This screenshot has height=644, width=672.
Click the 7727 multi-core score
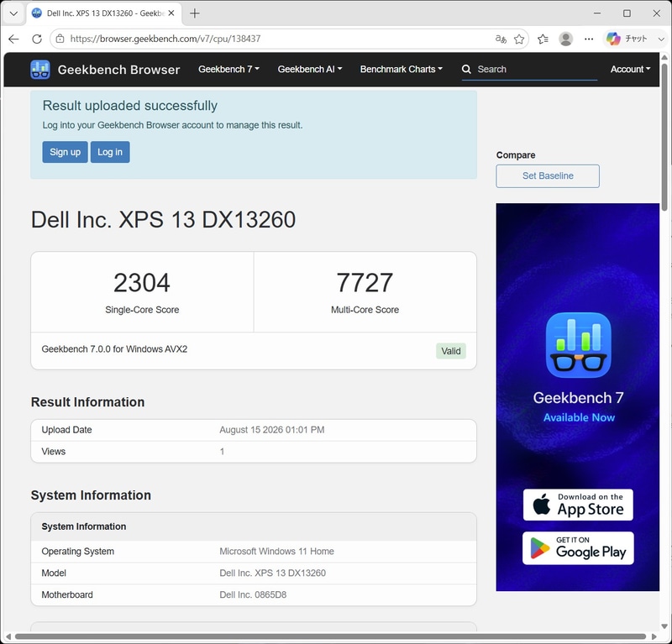tap(365, 283)
